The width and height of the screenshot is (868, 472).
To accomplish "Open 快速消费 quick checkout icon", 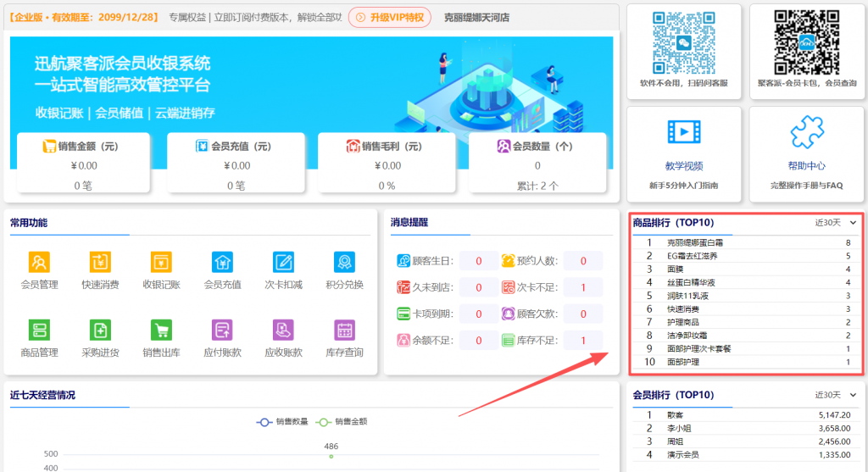I will click(x=100, y=262).
